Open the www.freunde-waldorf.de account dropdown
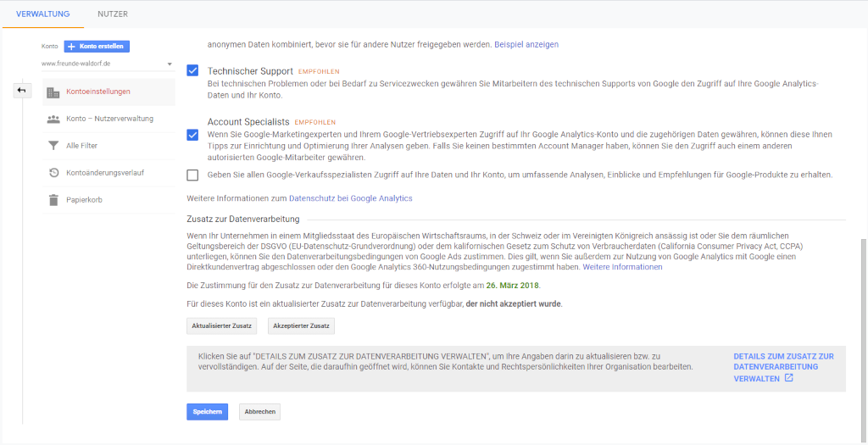The height and width of the screenshot is (445, 868). [x=108, y=64]
